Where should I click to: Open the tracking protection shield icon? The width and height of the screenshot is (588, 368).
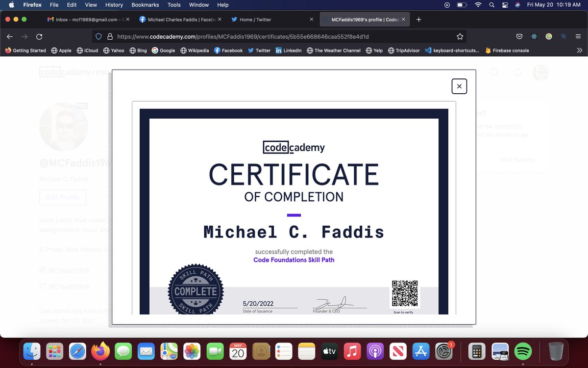(x=98, y=36)
